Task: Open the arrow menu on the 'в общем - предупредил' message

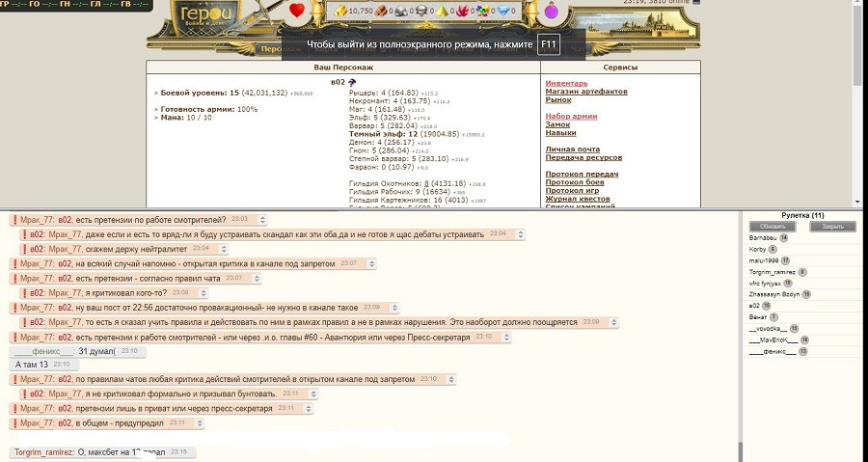Action: pyautogui.click(x=200, y=423)
